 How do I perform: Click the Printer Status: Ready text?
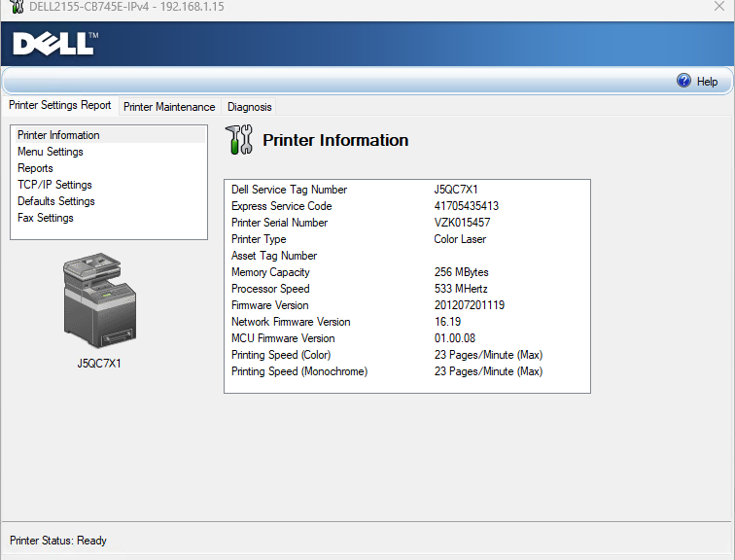[x=58, y=541]
